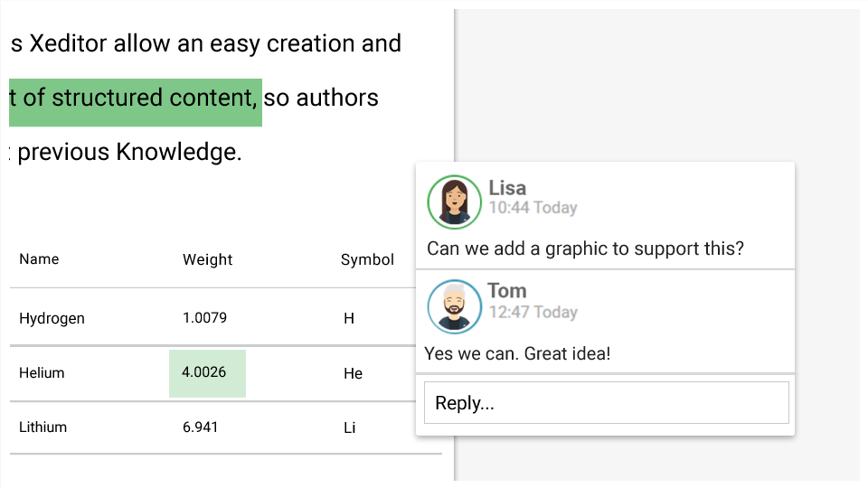The width and height of the screenshot is (868, 488).
Task: Click the Symbol column header
Action: coord(367,259)
